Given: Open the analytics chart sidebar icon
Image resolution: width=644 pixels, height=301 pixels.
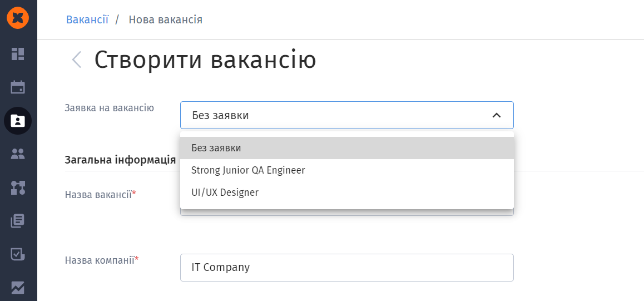Looking at the screenshot, I should click(x=18, y=288).
